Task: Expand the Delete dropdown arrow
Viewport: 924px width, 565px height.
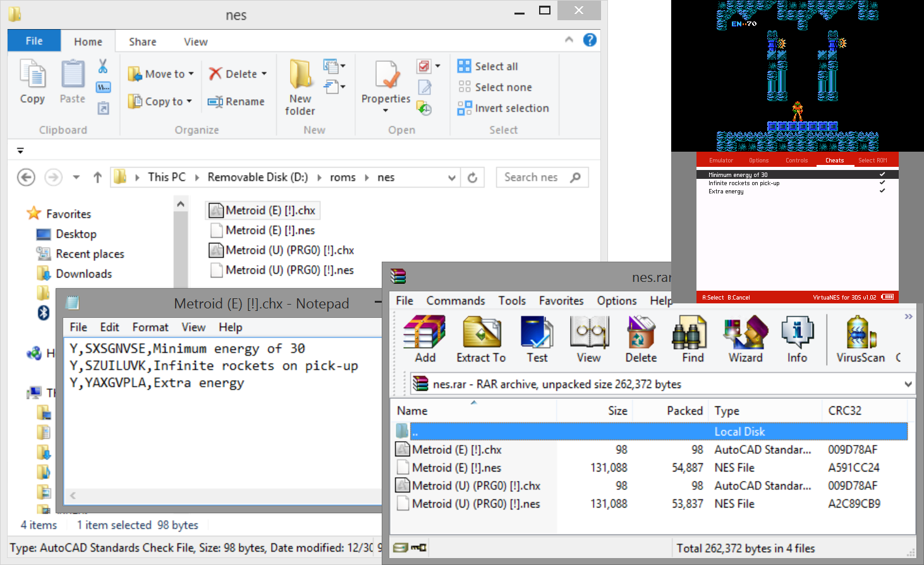Action: point(264,74)
